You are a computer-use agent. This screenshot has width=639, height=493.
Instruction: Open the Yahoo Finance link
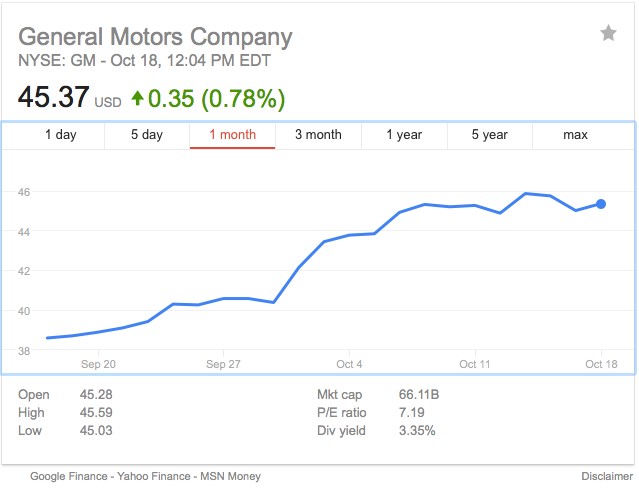(x=147, y=477)
